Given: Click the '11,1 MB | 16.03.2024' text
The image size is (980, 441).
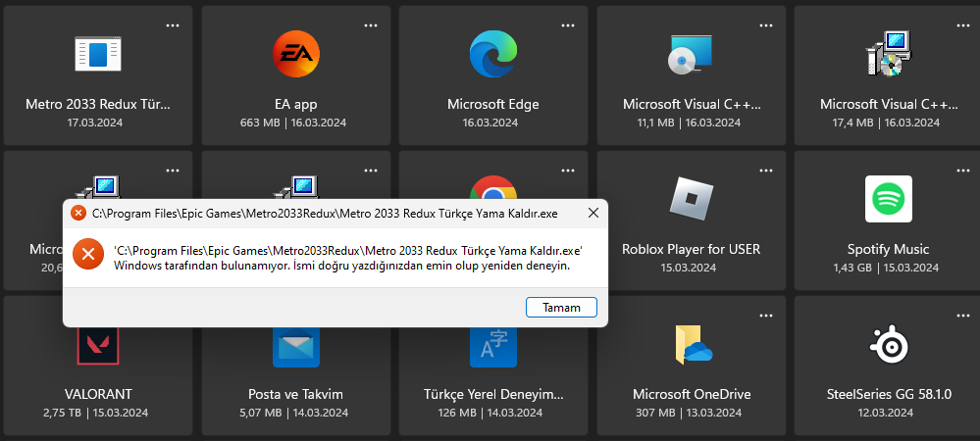Looking at the screenshot, I should [689, 123].
